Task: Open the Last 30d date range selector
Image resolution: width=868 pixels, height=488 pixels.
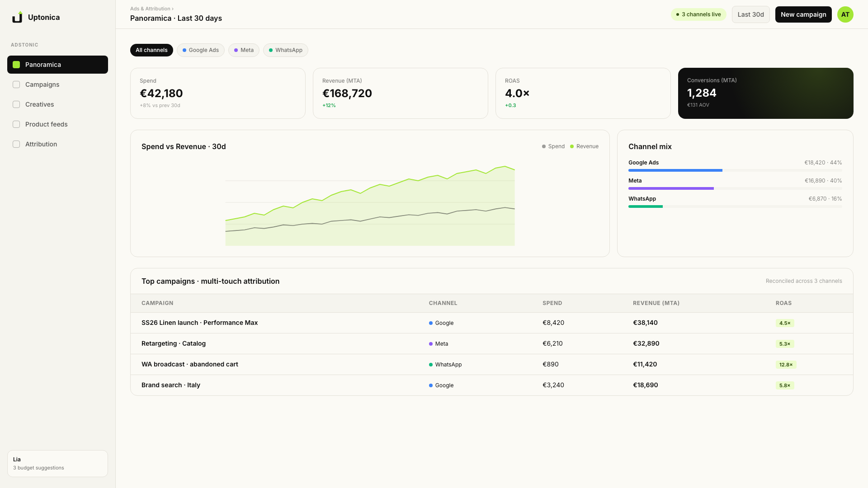Action: click(750, 14)
